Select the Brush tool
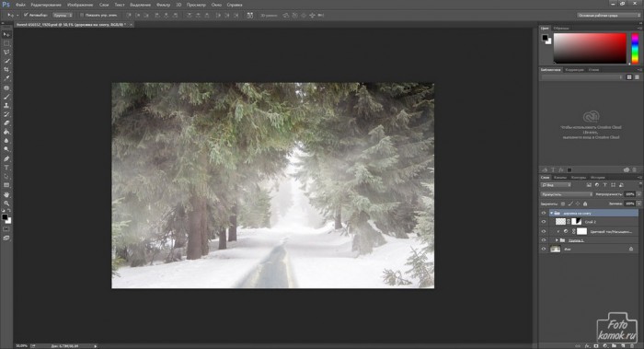 coord(6,97)
